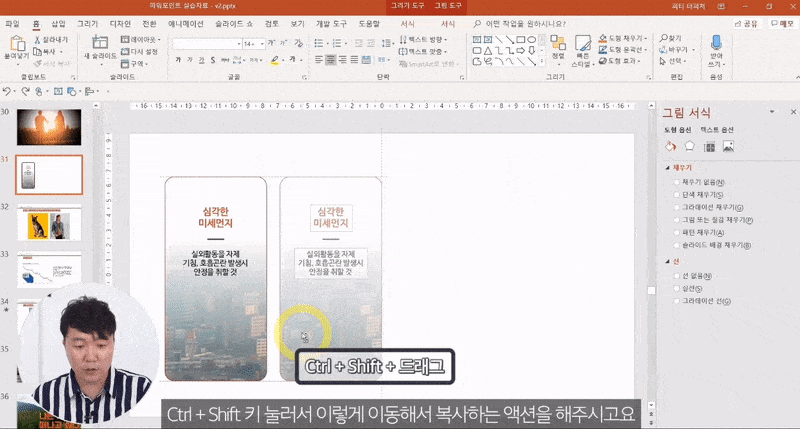800x429 pixels.
Task: Open Effects pentagon icon in format pane
Action: point(689,146)
